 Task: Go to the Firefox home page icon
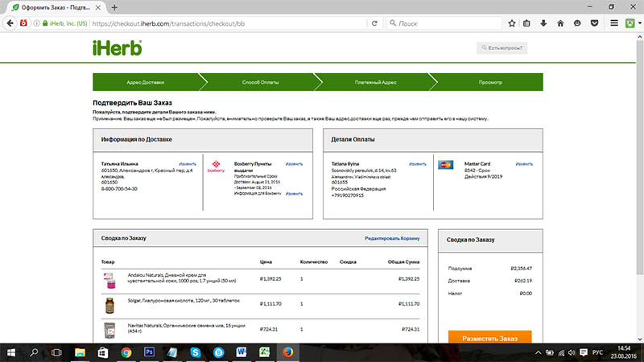pos(560,23)
